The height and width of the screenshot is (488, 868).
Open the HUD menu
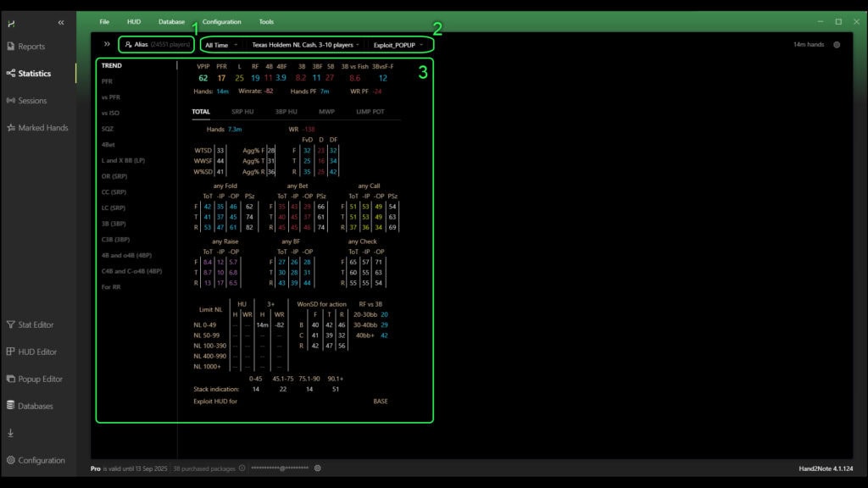(x=134, y=21)
